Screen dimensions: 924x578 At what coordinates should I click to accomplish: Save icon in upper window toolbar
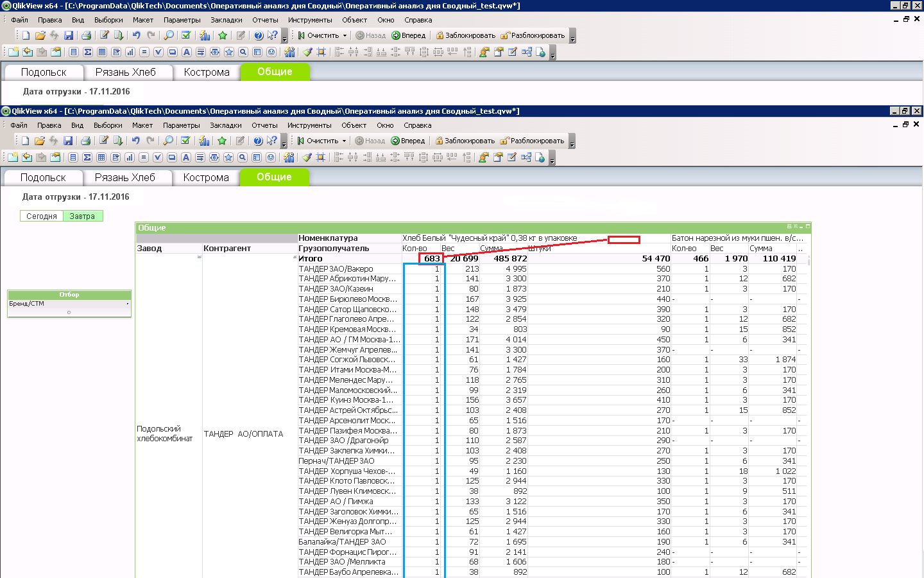click(x=69, y=35)
